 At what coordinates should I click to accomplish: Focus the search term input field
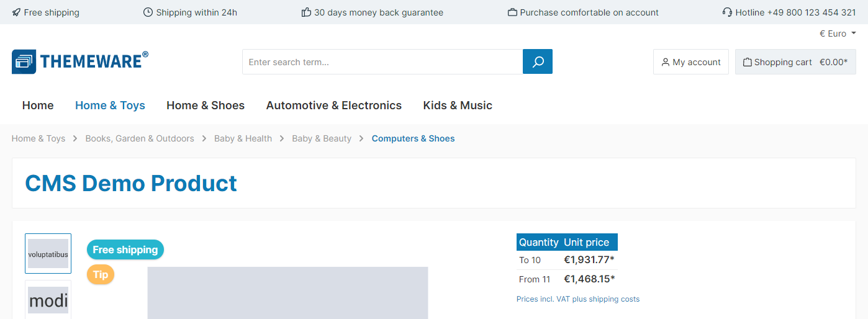tap(382, 62)
